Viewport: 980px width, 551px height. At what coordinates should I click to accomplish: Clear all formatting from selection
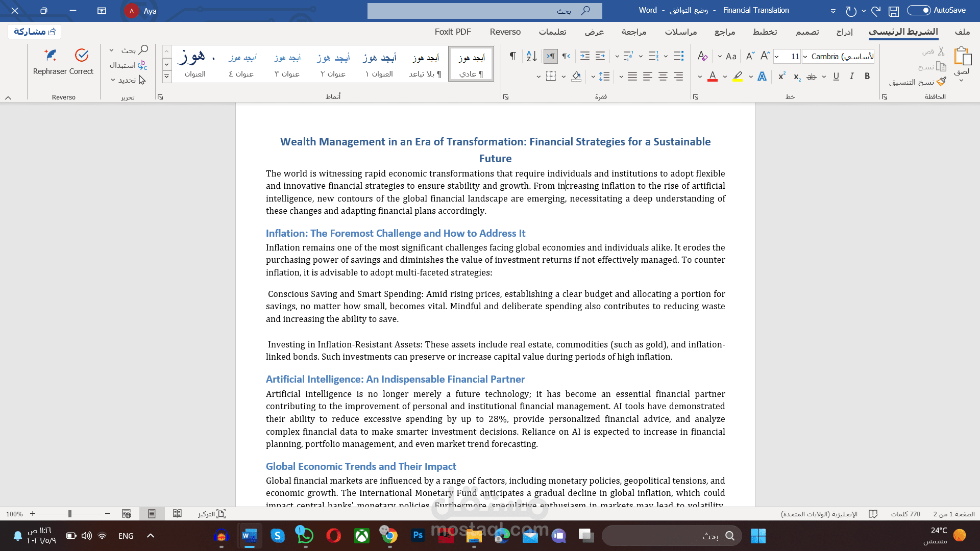703,56
